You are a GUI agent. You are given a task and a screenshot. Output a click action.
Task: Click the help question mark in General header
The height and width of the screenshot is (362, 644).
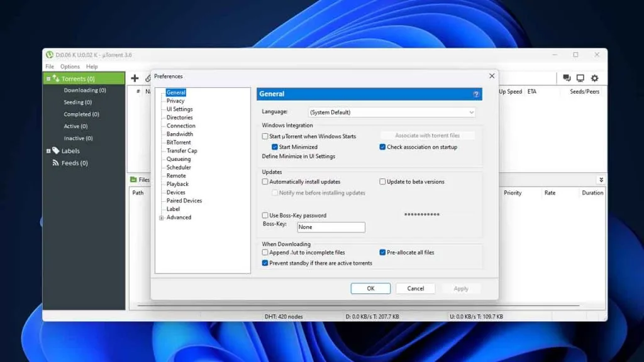[x=476, y=94]
